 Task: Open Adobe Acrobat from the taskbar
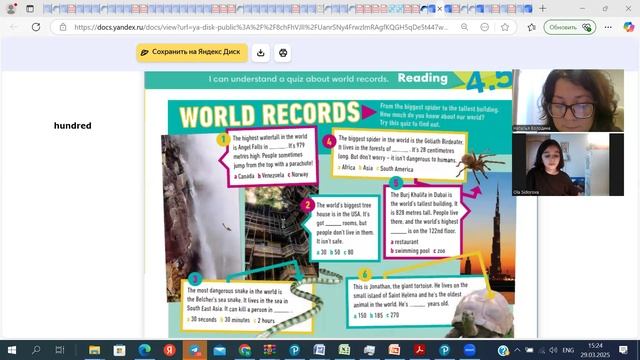(x=419, y=350)
